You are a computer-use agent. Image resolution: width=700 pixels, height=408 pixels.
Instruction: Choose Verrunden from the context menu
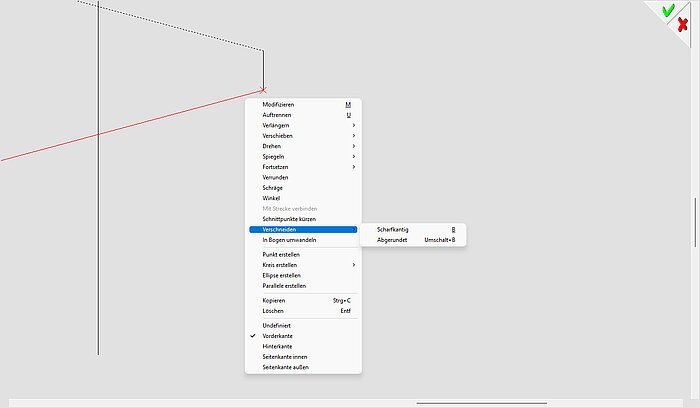coord(276,177)
